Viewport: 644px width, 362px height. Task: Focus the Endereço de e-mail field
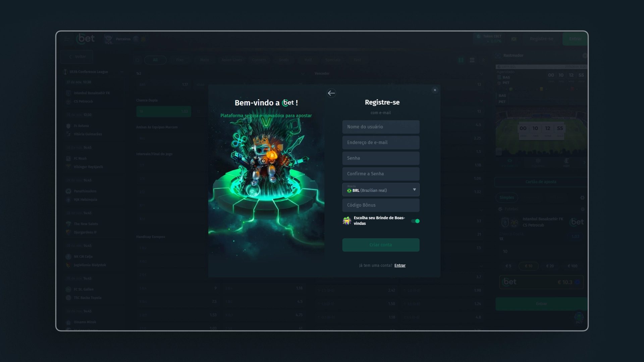(381, 142)
